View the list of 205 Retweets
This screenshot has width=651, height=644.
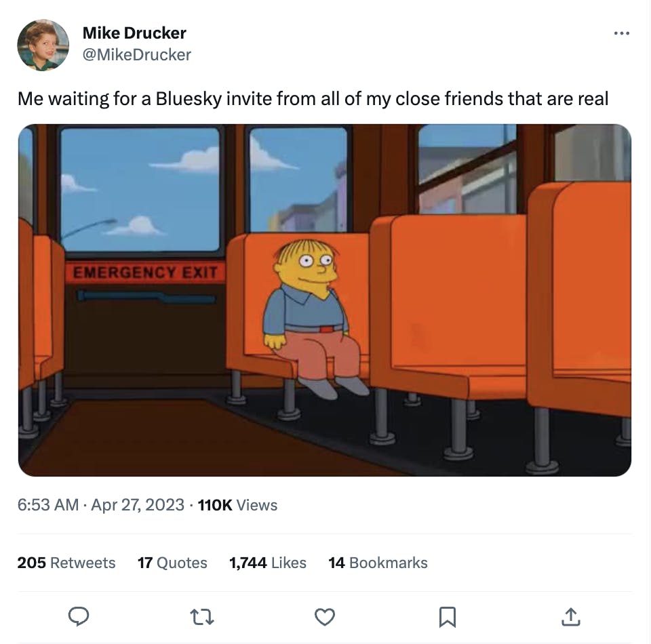click(66, 563)
